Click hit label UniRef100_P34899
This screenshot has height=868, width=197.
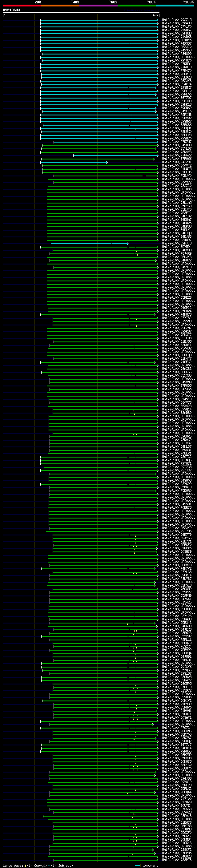177,54
